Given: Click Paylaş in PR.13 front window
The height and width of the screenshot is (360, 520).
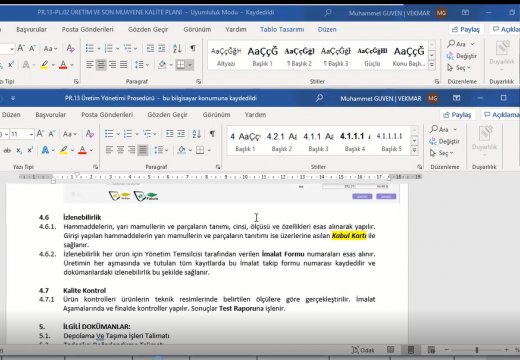Looking at the screenshot, I should click(457, 115).
